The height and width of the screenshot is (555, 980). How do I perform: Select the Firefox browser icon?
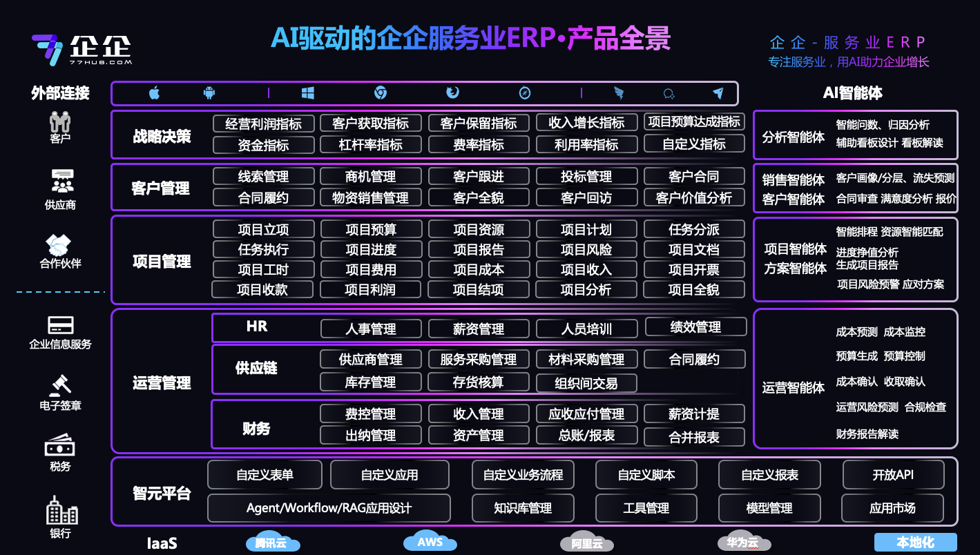click(452, 93)
